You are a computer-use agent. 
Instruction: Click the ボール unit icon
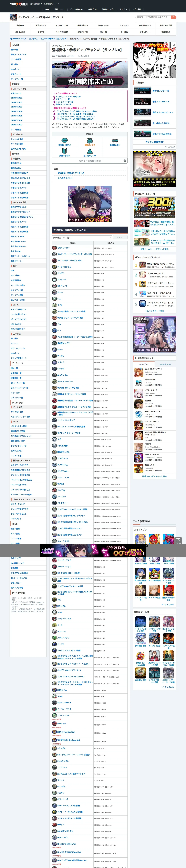coord(54,293)
